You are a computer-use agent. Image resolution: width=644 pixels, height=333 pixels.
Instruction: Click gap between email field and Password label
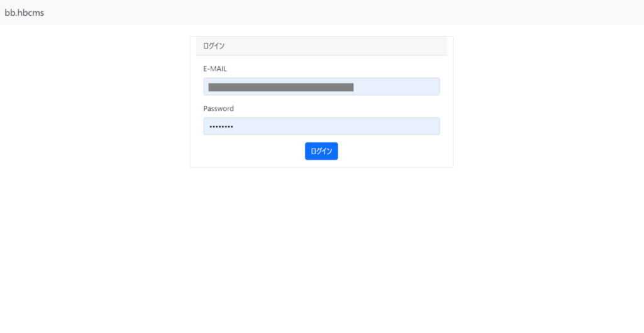click(321, 101)
